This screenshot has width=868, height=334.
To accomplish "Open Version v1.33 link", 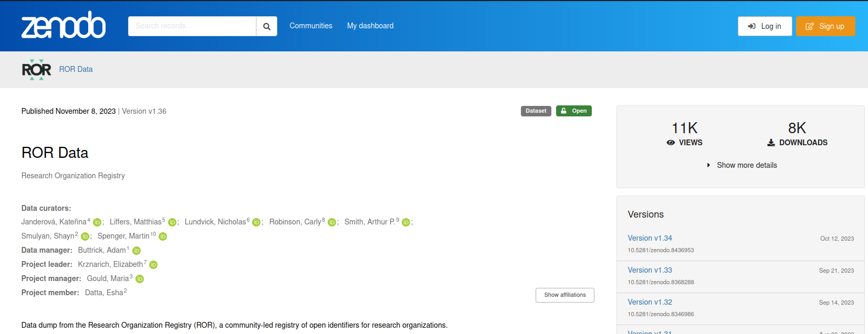I will 650,270.
